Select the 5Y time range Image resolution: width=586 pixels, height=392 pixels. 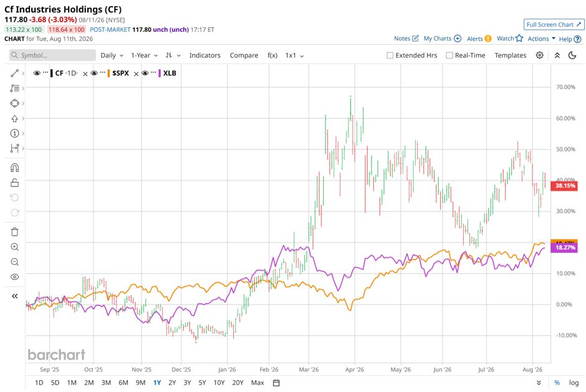point(202,383)
